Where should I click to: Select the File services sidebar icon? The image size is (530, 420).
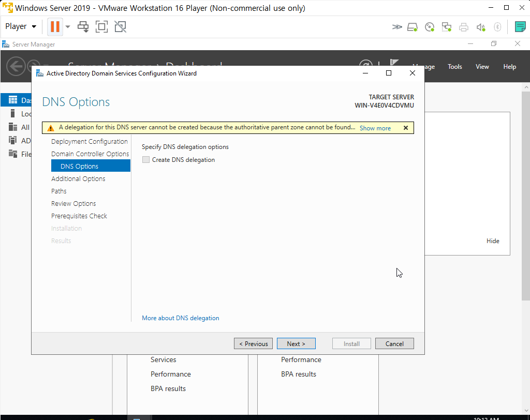(x=13, y=154)
